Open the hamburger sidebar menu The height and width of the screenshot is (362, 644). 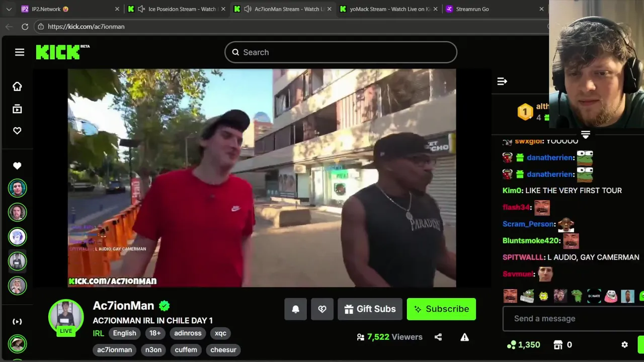click(20, 52)
